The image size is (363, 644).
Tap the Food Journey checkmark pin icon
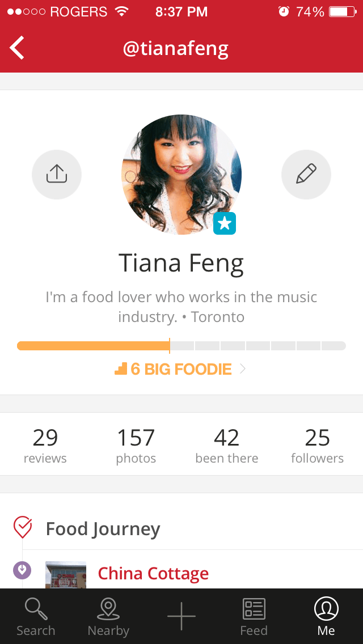pos(23,527)
